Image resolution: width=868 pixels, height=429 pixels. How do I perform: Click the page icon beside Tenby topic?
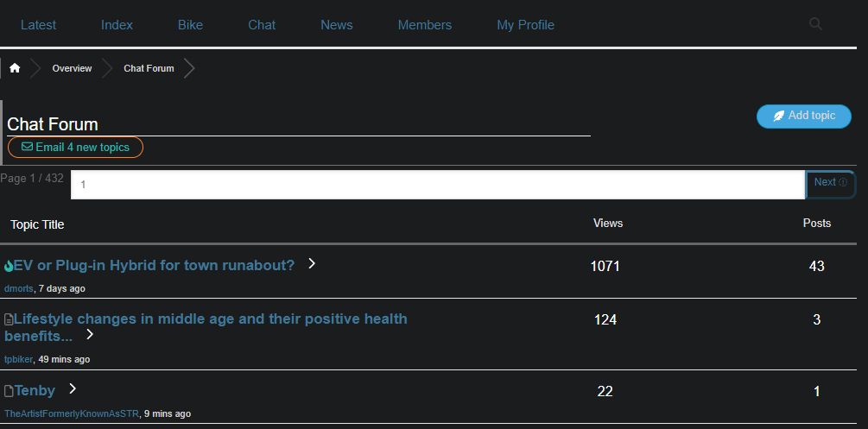tap(9, 391)
